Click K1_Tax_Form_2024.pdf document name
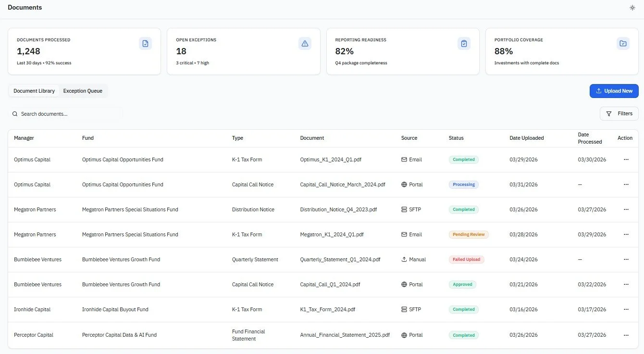This screenshot has height=354, width=644. pos(328,309)
